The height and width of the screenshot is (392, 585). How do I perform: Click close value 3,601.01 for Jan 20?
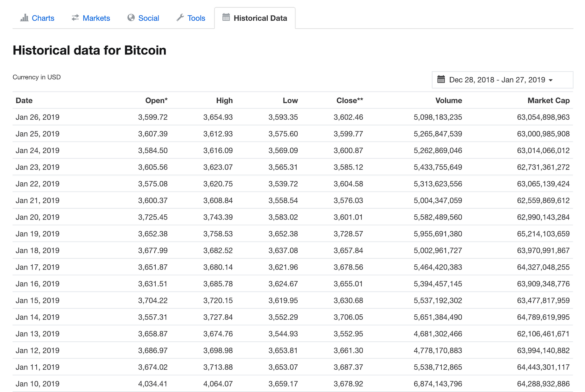pos(349,217)
